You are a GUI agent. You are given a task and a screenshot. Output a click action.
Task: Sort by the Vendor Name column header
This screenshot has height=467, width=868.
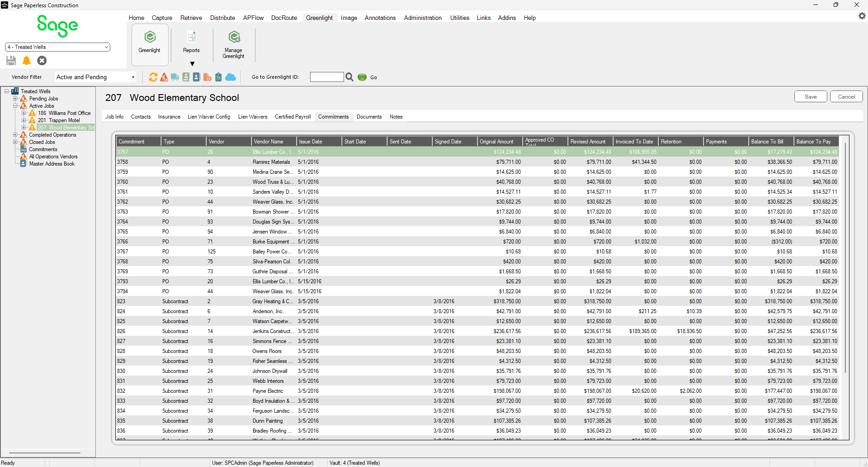click(x=274, y=142)
